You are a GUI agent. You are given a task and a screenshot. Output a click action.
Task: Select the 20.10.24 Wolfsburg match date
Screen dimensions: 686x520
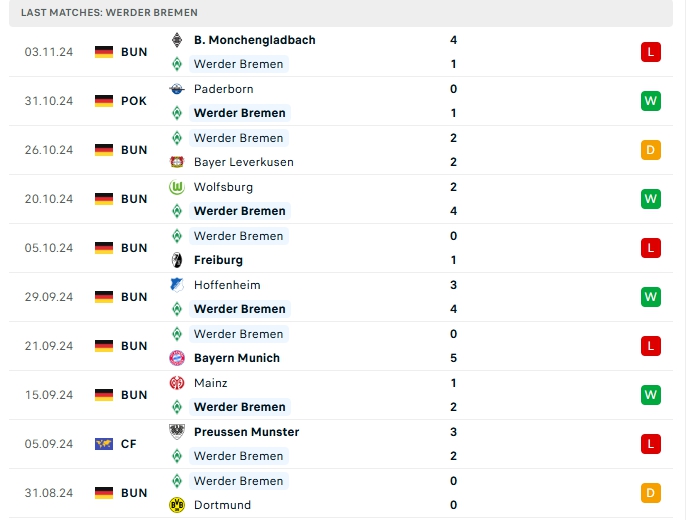[49, 199]
